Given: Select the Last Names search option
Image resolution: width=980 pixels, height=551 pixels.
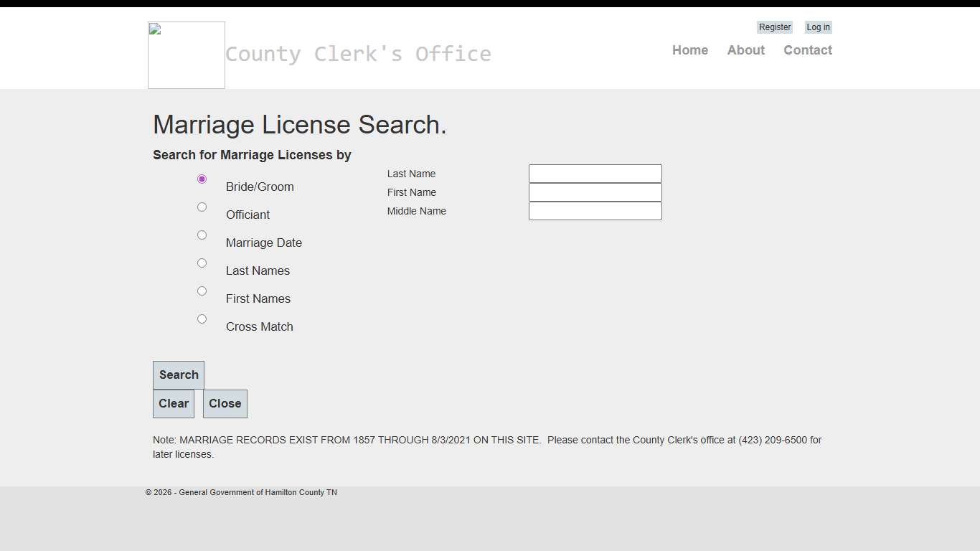Looking at the screenshot, I should tap(202, 263).
